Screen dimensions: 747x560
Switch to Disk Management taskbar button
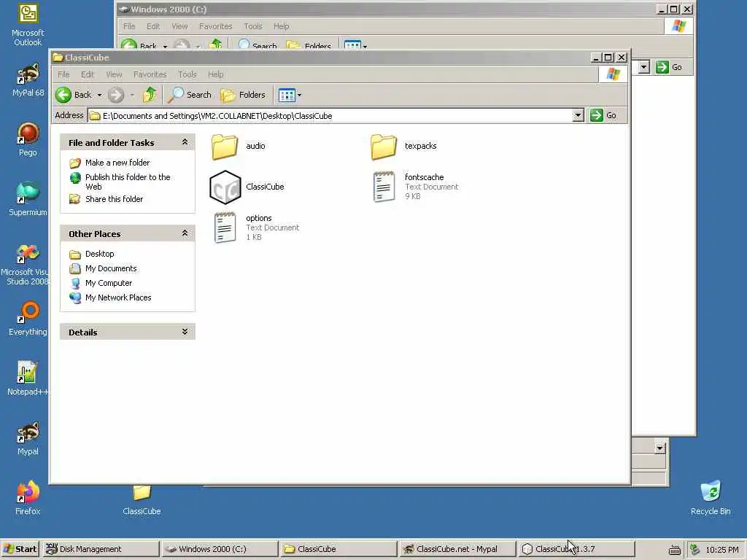click(x=99, y=549)
